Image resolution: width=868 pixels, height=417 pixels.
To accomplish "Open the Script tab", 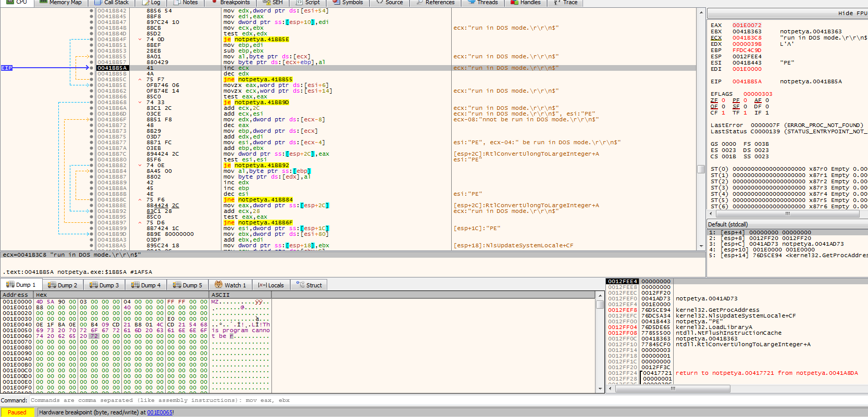I will (x=307, y=3).
